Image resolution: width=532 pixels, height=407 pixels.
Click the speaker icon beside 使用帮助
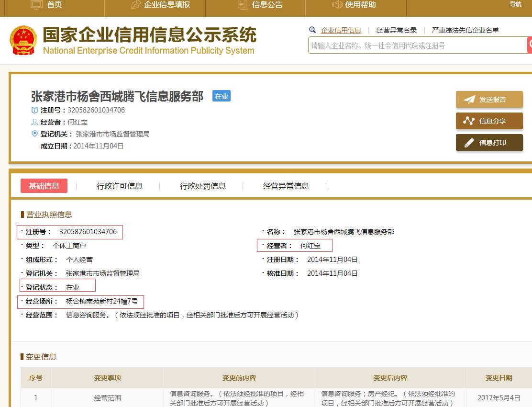click(337, 5)
